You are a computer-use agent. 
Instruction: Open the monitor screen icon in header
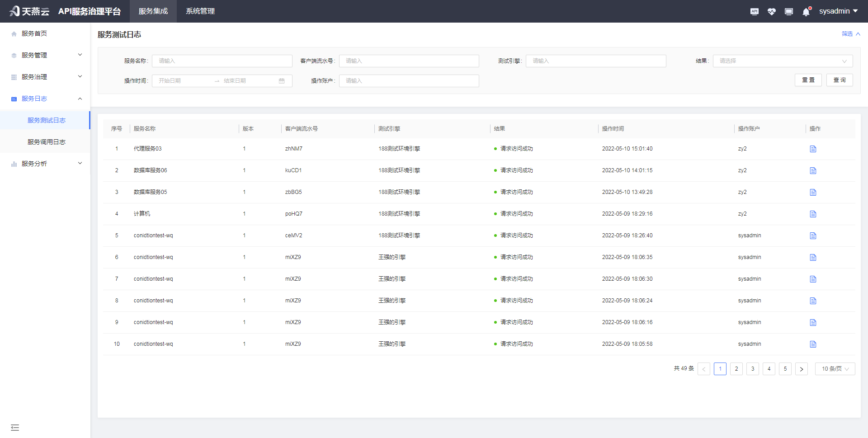[788, 11]
